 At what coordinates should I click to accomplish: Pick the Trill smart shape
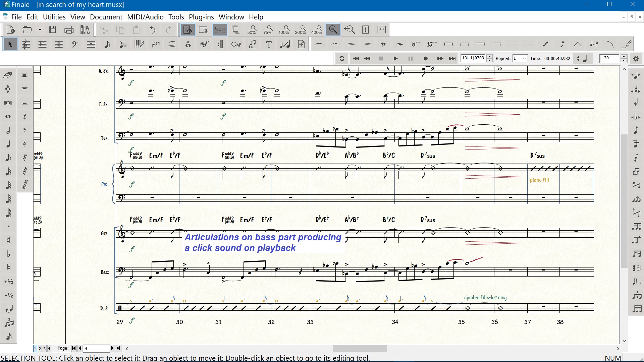383,44
